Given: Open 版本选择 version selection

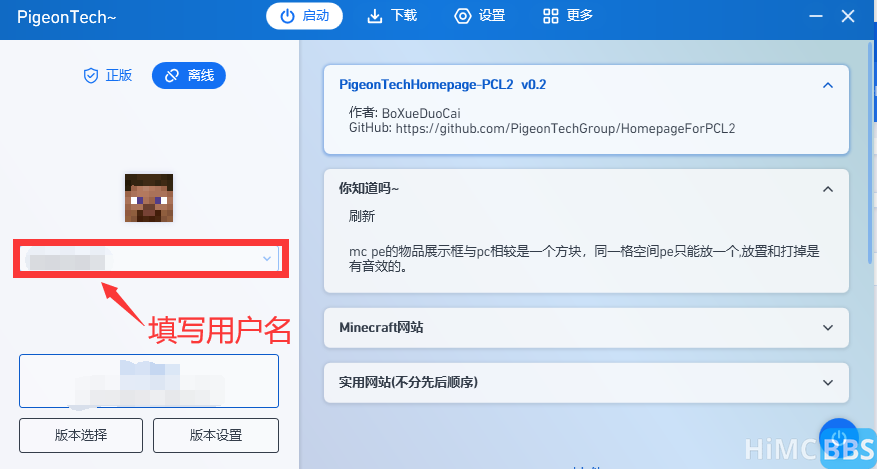Looking at the screenshot, I should [x=81, y=435].
